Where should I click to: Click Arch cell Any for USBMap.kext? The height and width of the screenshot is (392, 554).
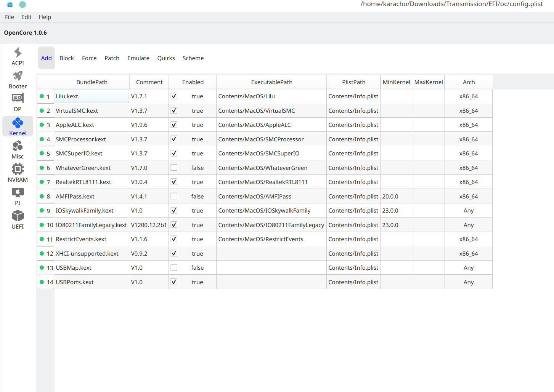point(469,268)
